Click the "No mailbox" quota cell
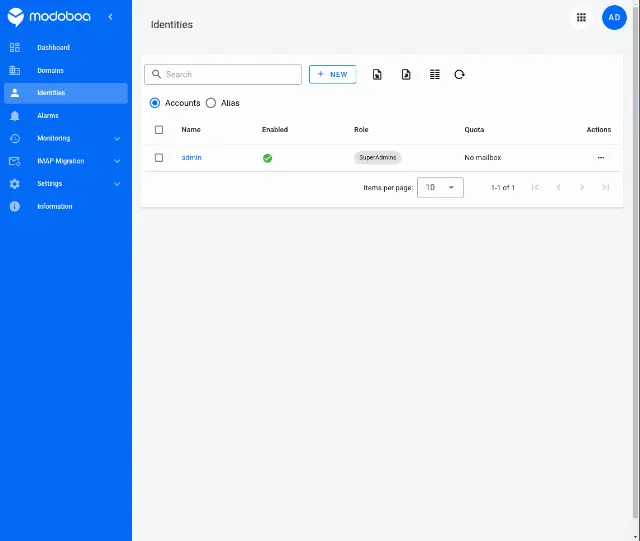 click(482, 158)
